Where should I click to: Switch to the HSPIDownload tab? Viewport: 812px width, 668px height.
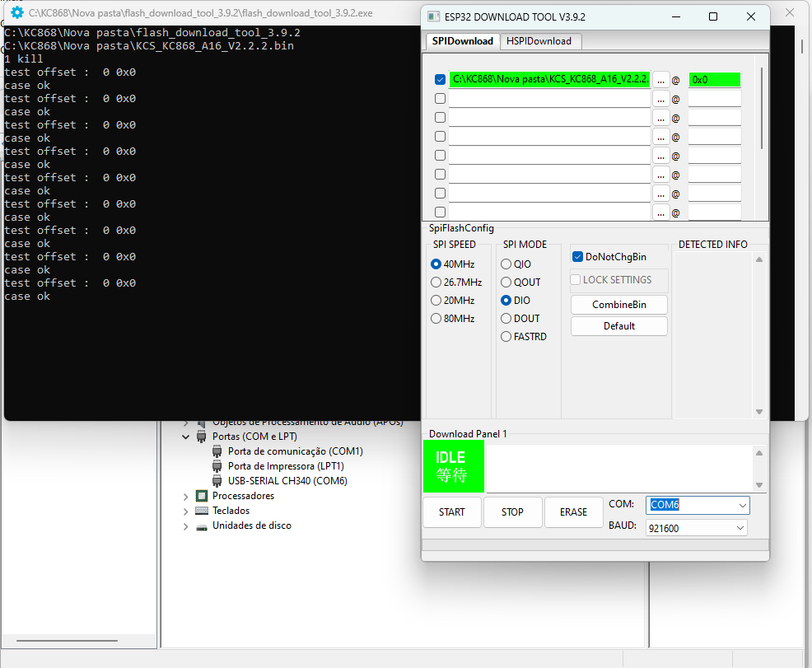tap(539, 41)
